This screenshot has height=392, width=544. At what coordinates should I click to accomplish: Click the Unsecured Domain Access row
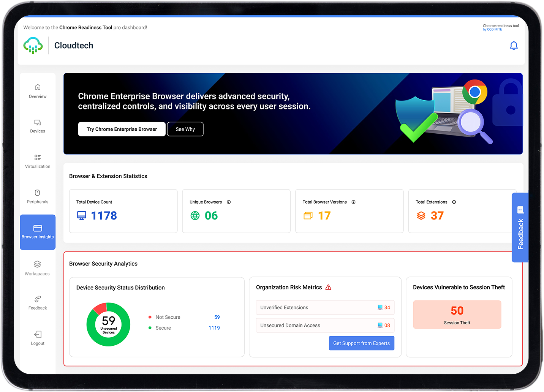point(325,326)
